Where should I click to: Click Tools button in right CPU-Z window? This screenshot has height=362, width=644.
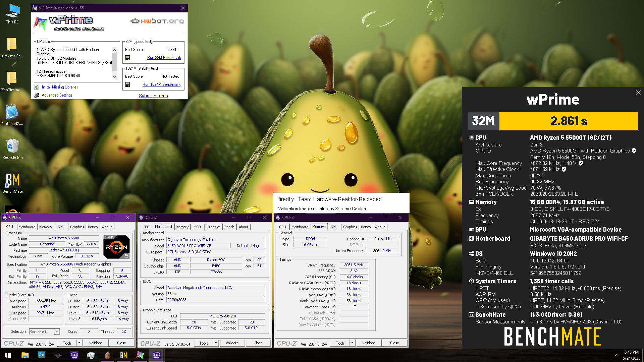[340, 343]
